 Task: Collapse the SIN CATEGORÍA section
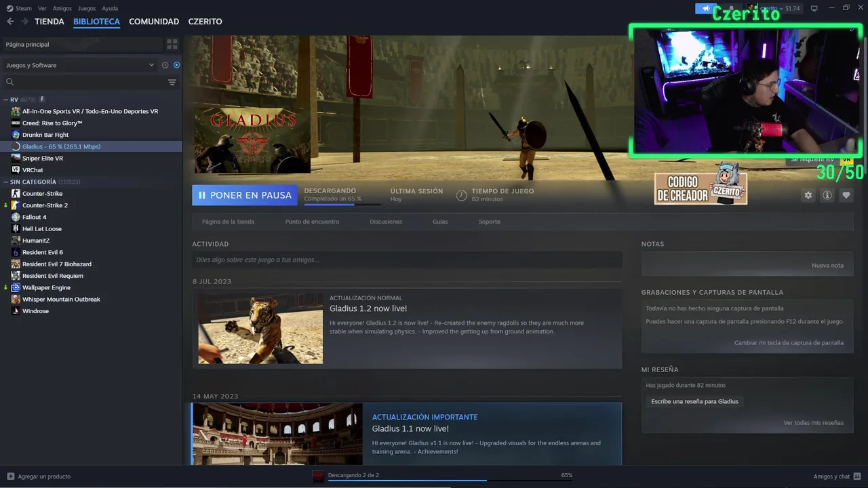coord(6,182)
